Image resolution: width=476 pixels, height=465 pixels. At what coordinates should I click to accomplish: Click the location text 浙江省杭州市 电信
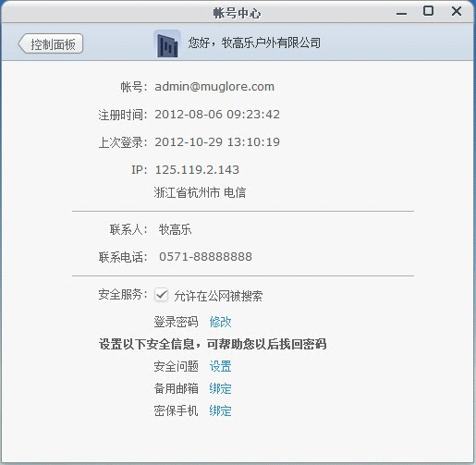(200, 192)
